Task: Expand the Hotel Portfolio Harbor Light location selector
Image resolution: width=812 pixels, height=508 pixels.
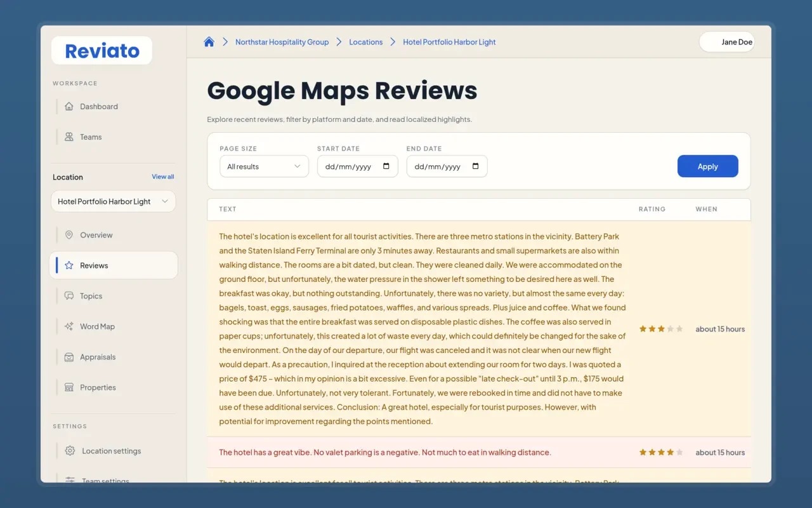Action: click(114, 201)
